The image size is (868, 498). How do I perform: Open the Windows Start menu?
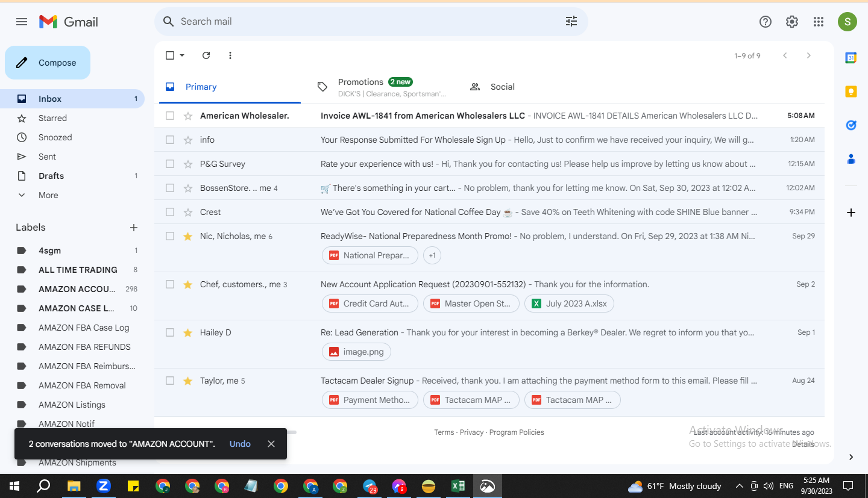click(14, 486)
